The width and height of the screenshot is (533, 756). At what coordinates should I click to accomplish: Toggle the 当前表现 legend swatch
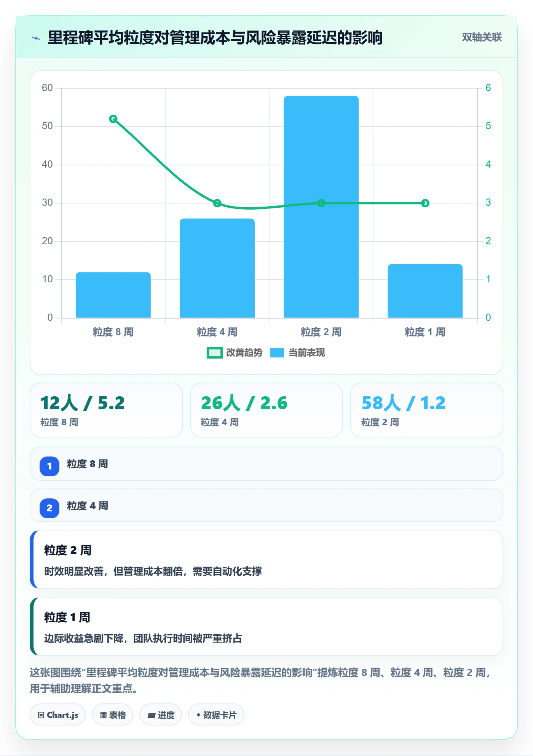coord(277,353)
